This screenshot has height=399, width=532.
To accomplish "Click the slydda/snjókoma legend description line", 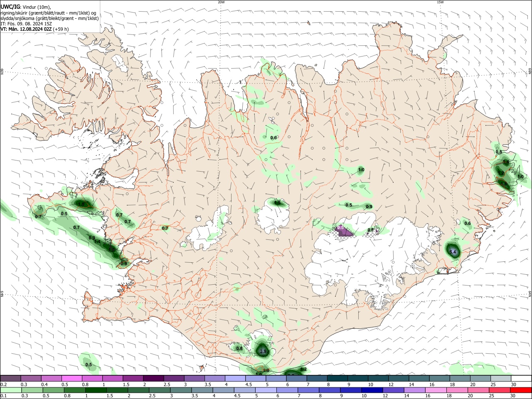I will [49, 18].
